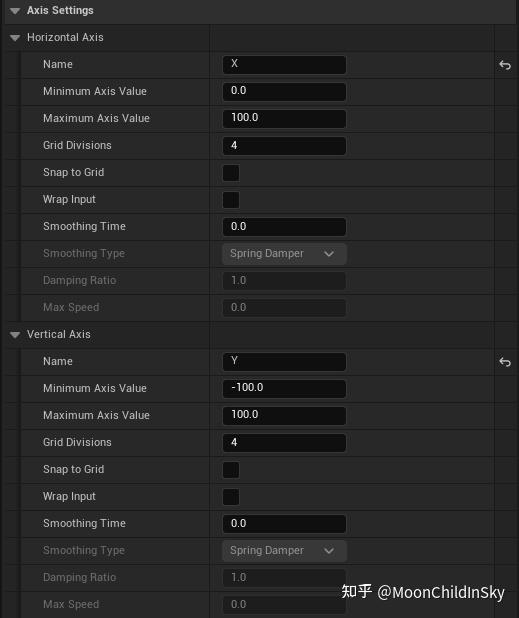Collapse the Horizontal Axis group
Viewport: 519px width, 618px height.
tap(15, 38)
